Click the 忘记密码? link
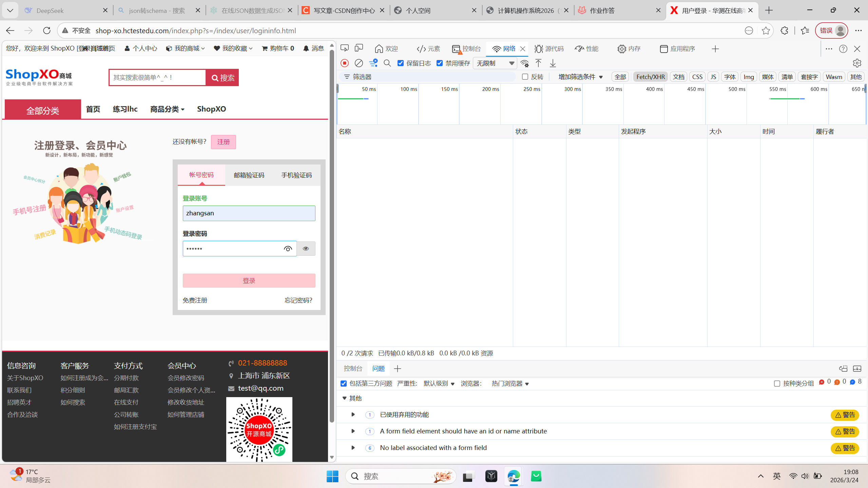868x488 pixels. [x=298, y=300]
